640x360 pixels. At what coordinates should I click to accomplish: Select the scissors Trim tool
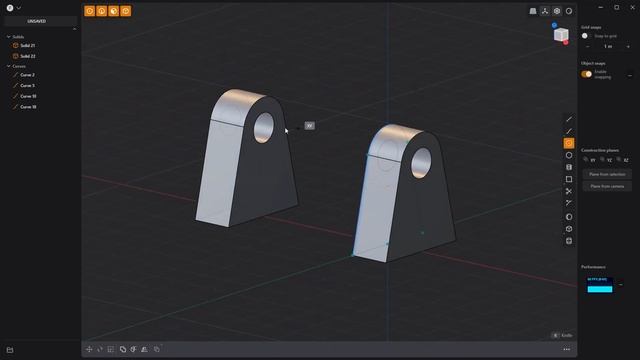point(569,191)
